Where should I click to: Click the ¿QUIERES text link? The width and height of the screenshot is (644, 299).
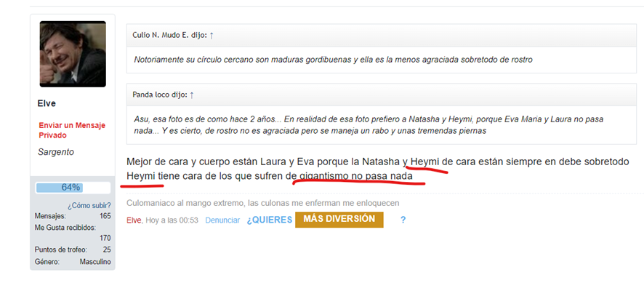(x=269, y=220)
